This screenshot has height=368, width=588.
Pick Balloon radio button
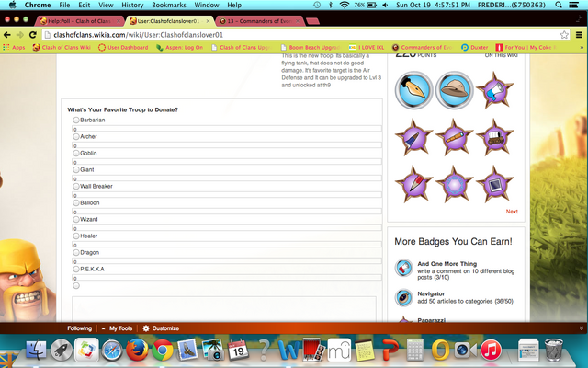[x=76, y=202]
